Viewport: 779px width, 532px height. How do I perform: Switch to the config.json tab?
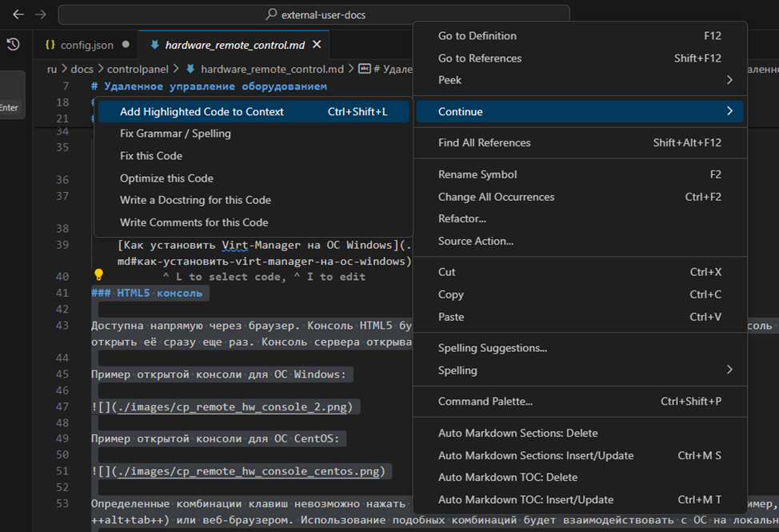[86, 45]
